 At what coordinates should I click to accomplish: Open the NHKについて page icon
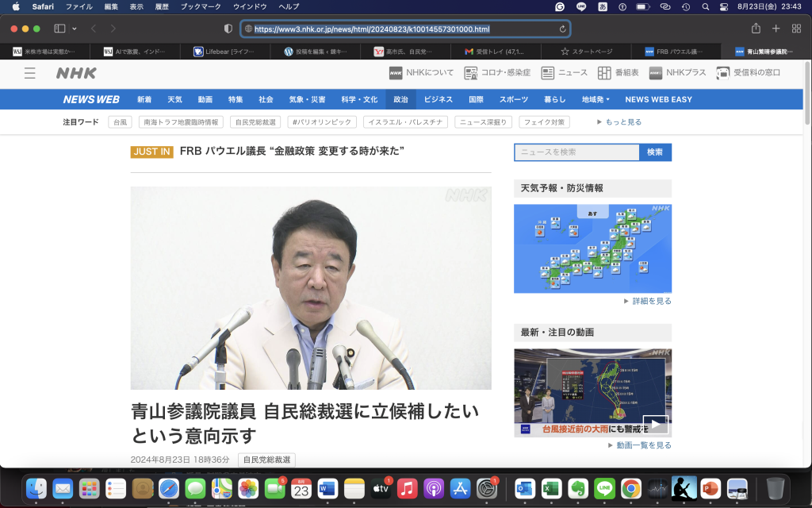point(396,73)
